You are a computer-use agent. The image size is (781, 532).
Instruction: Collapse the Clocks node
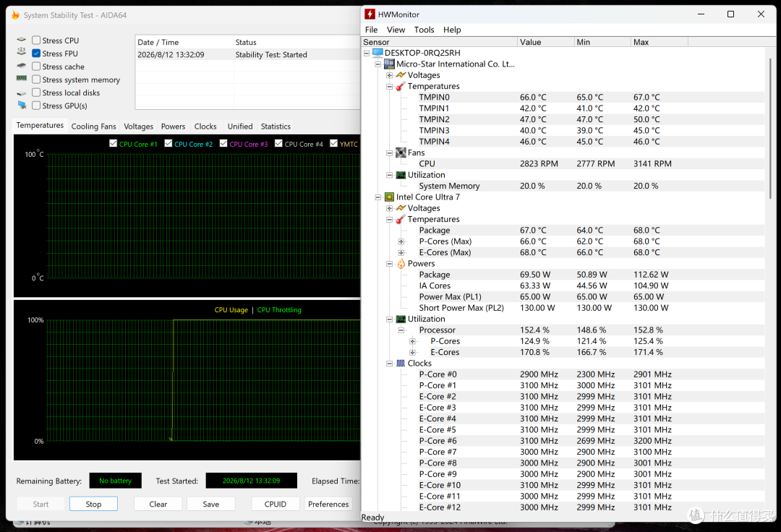(390, 364)
